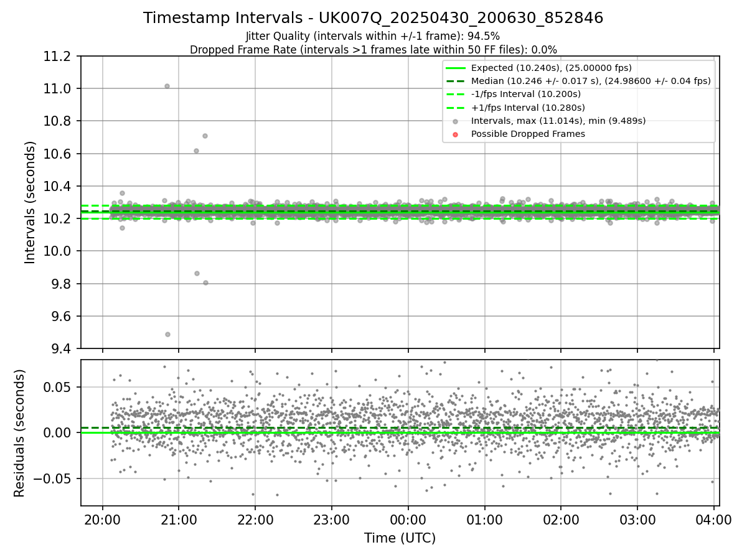Click legend entry 'Intervals, max (11.014s), min (9.489s)'

[558, 121]
